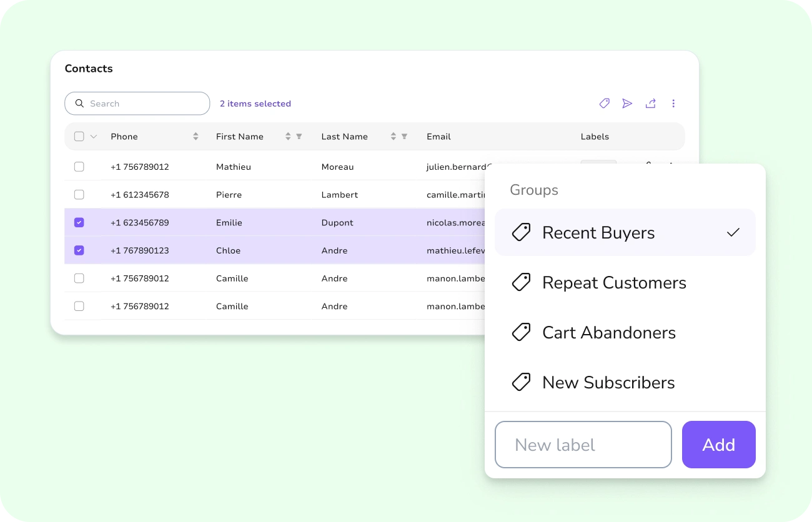
Task: Click the filter icon on the Last Name column
Action: click(404, 136)
